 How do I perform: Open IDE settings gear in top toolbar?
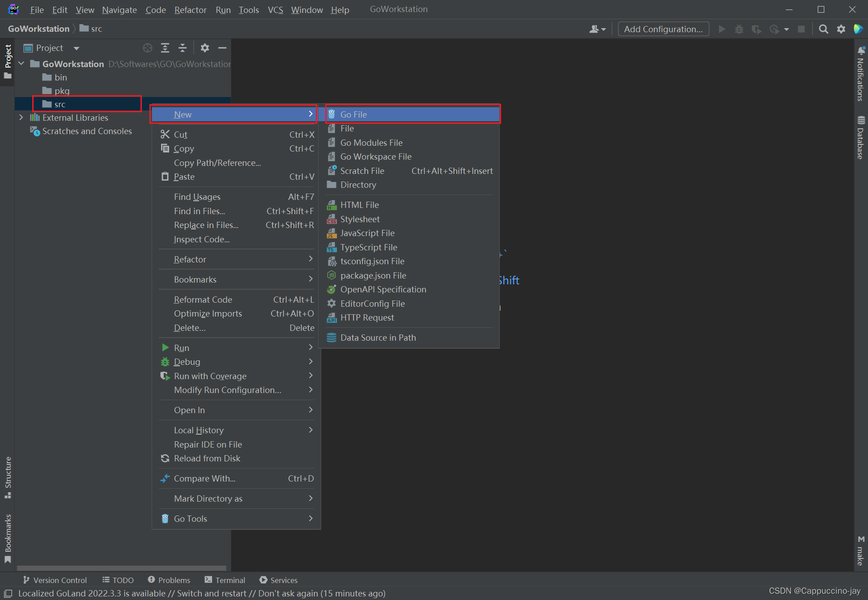tap(841, 29)
